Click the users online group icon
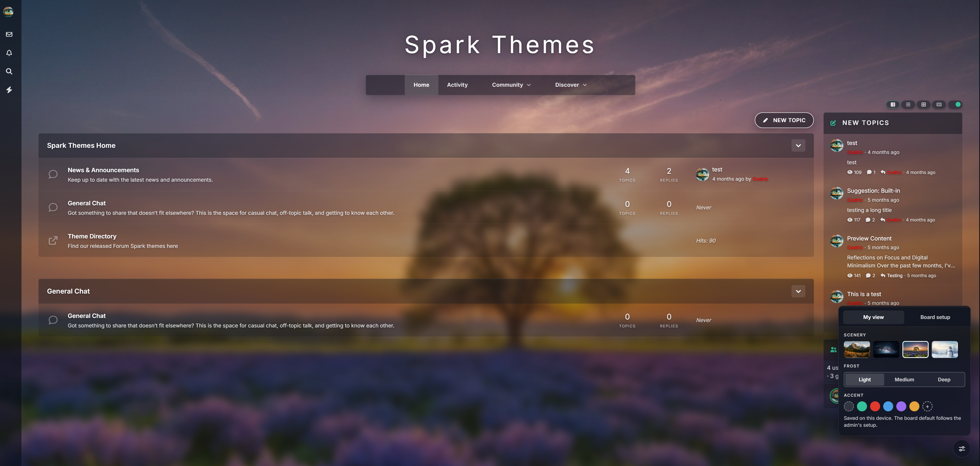The image size is (980, 466). (x=834, y=350)
